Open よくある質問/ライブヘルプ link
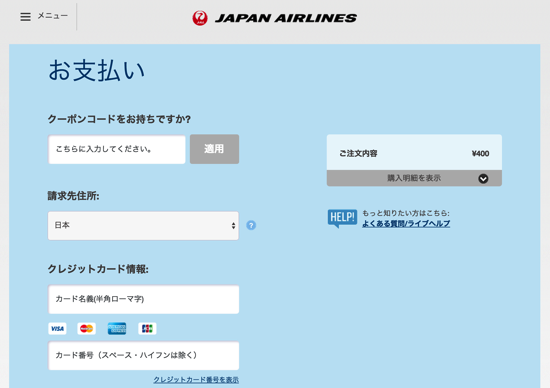This screenshot has height=388, width=550. [x=406, y=223]
